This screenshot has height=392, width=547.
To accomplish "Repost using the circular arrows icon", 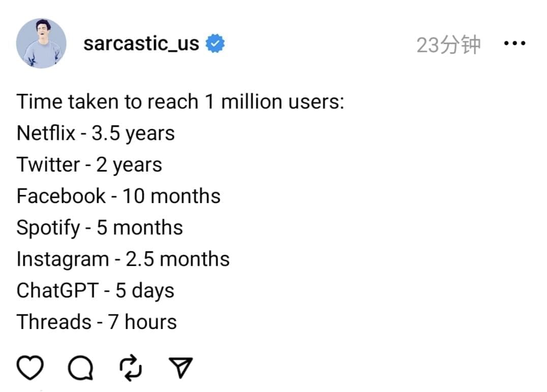I will [x=130, y=368].
